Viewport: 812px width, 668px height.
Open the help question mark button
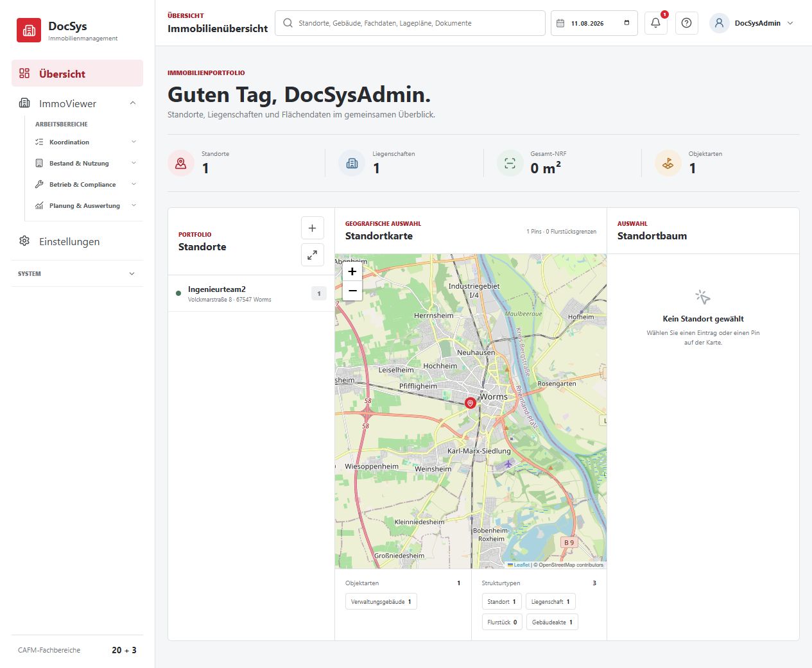[686, 23]
